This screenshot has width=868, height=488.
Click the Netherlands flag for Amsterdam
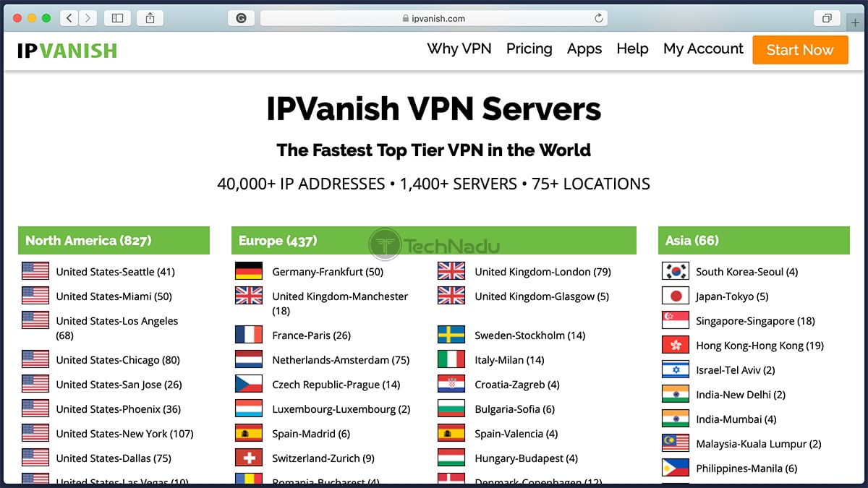(249, 360)
